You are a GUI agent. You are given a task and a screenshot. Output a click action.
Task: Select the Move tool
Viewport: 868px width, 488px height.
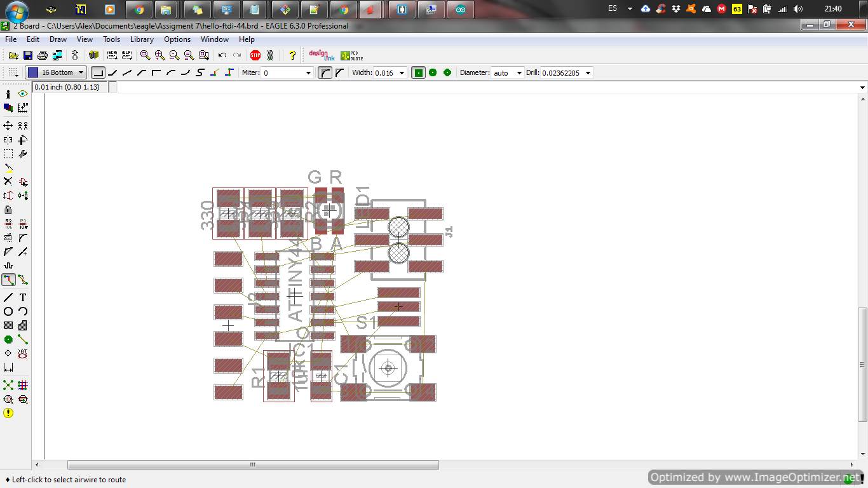tap(8, 126)
